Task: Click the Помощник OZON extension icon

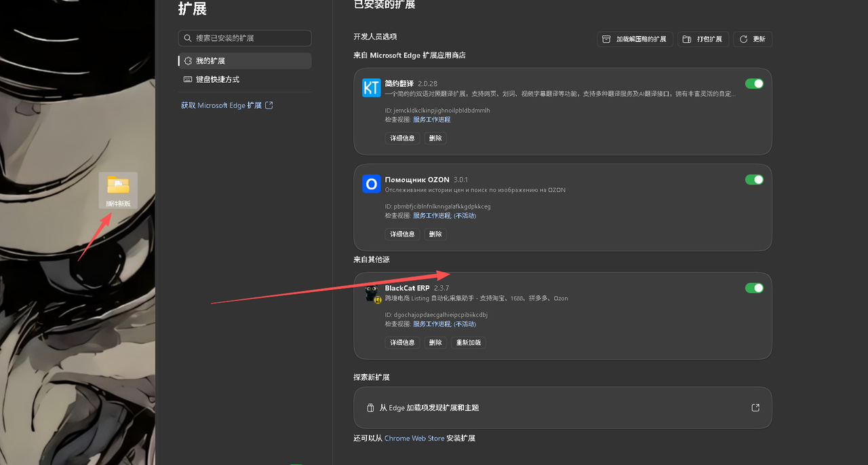Action: pos(371,184)
